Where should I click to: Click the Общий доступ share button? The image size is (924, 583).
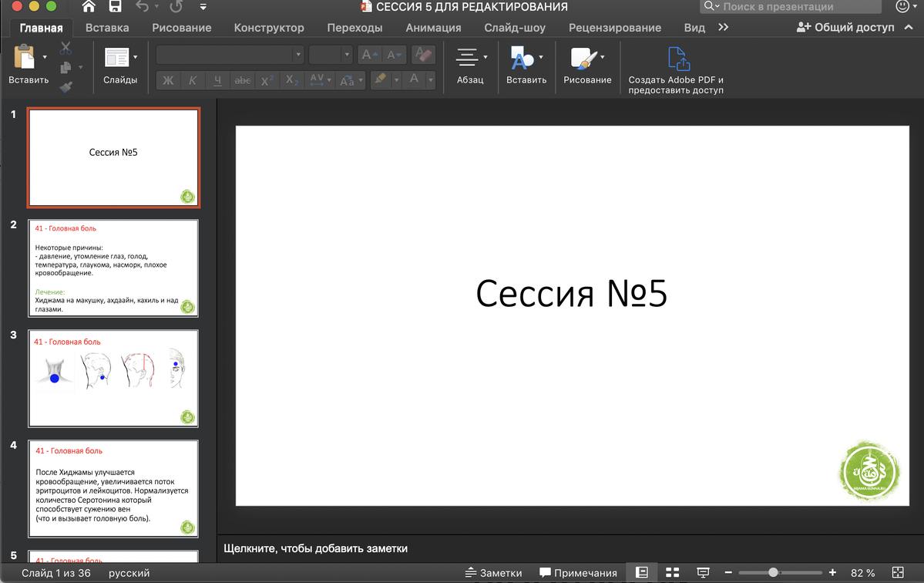(845, 27)
